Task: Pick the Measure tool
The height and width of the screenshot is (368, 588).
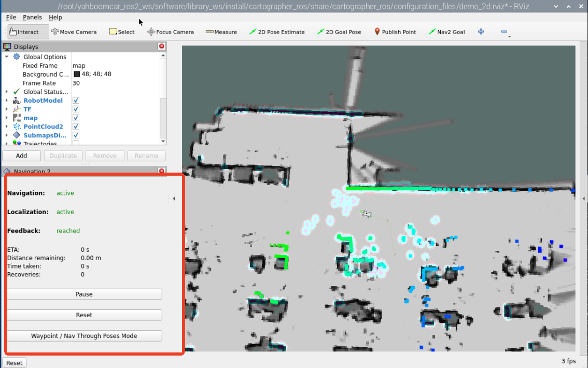Action: pyautogui.click(x=221, y=32)
